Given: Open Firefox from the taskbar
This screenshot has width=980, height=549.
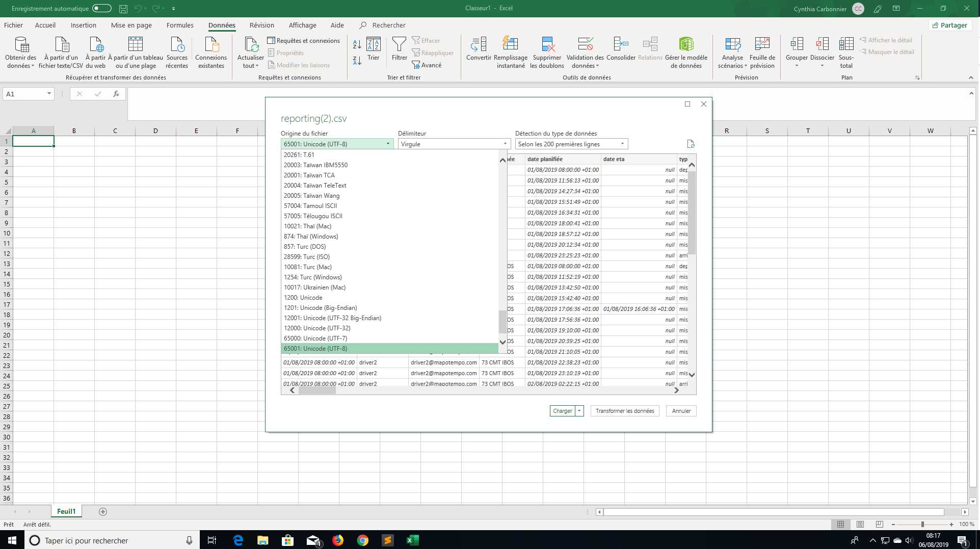Looking at the screenshot, I should point(338,540).
